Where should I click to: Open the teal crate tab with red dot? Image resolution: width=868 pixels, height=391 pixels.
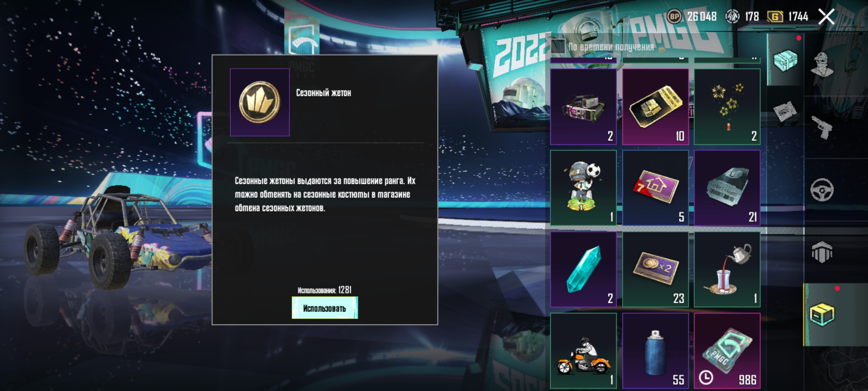coord(786,60)
